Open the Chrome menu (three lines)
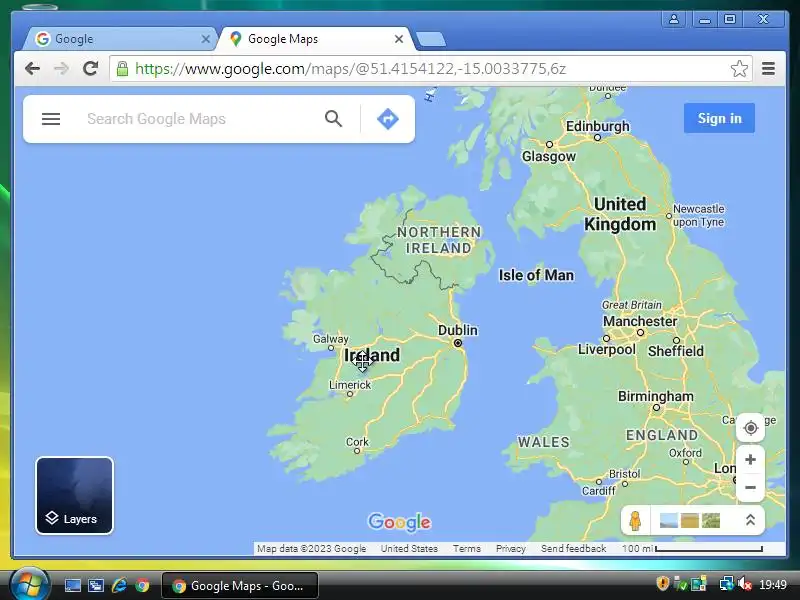This screenshot has width=800, height=600. tap(768, 68)
